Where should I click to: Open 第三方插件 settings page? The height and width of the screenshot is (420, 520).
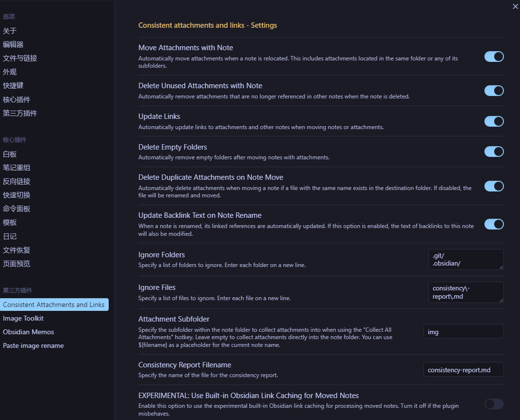(x=20, y=113)
